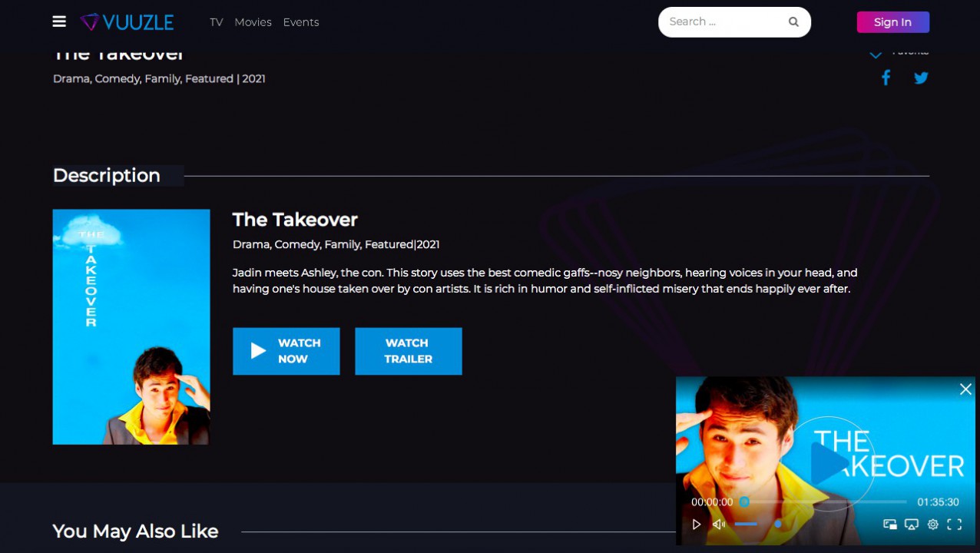Open mini player settings gear
The image size is (980, 553).
click(932, 525)
